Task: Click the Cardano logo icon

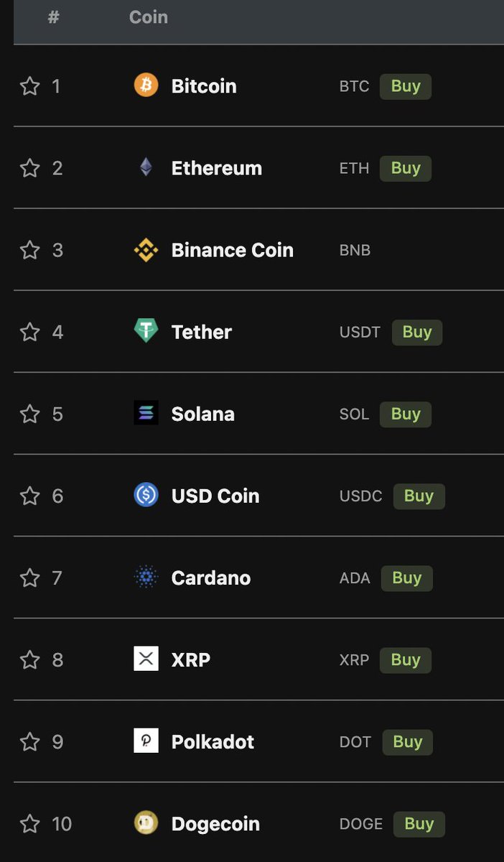Action: (146, 577)
